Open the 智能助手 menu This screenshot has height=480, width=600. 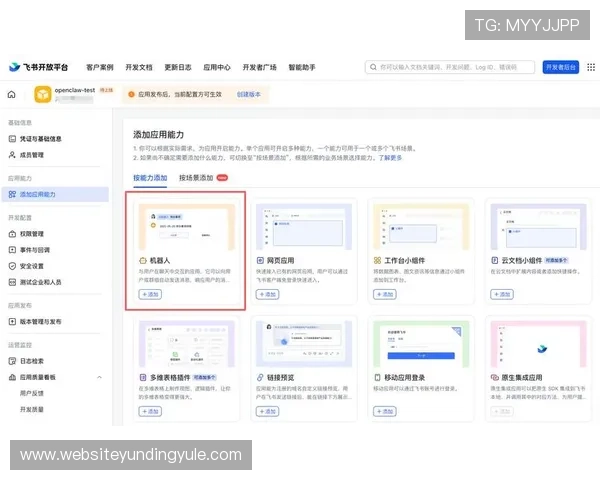pyautogui.click(x=302, y=67)
